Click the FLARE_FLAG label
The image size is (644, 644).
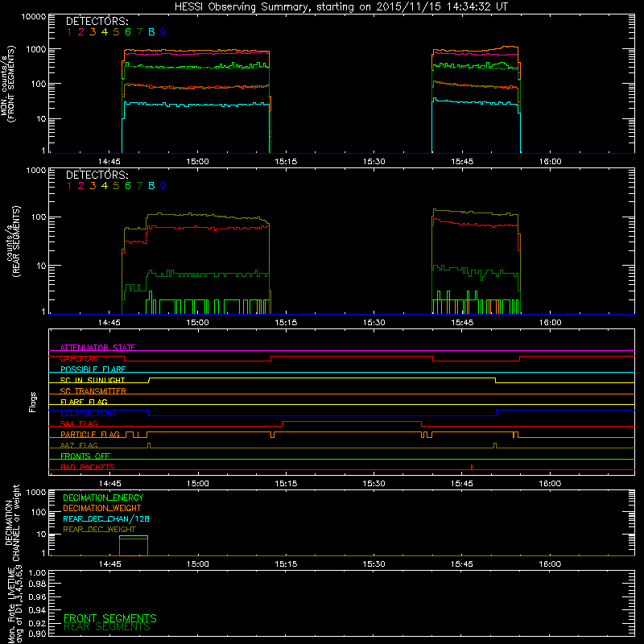pos(84,402)
